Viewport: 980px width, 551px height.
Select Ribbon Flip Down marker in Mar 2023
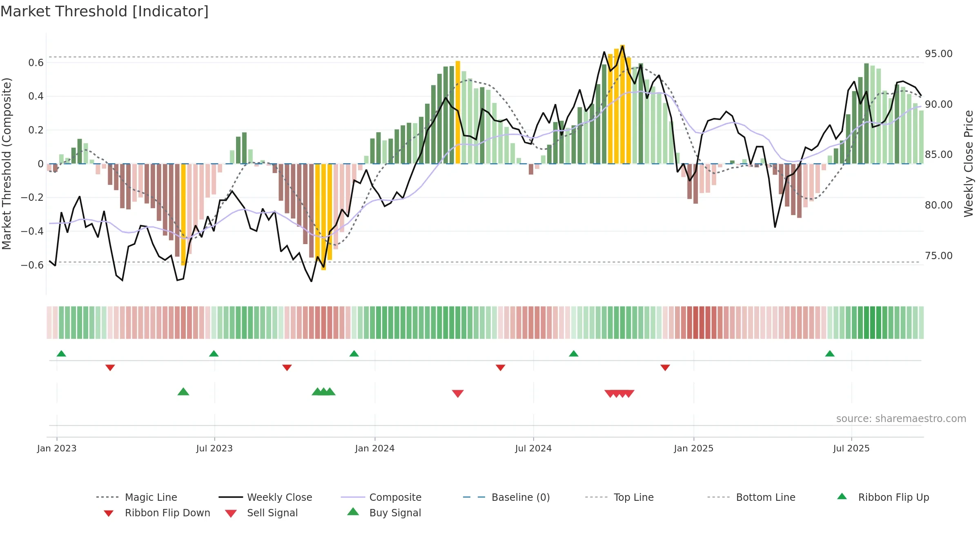tap(110, 368)
